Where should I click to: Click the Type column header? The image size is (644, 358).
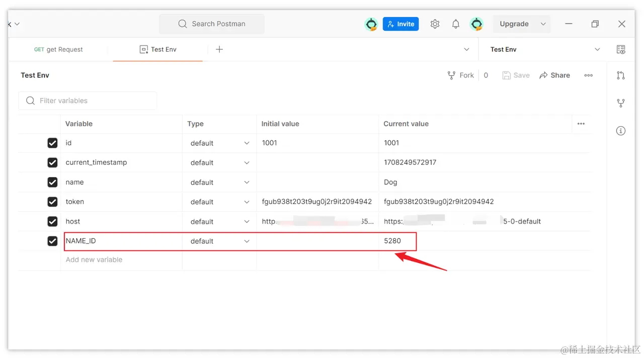coord(195,124)
